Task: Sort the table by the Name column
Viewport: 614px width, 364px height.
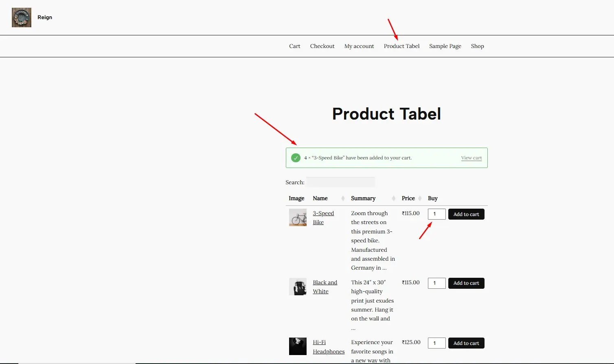Action: [x=320, y=198]
